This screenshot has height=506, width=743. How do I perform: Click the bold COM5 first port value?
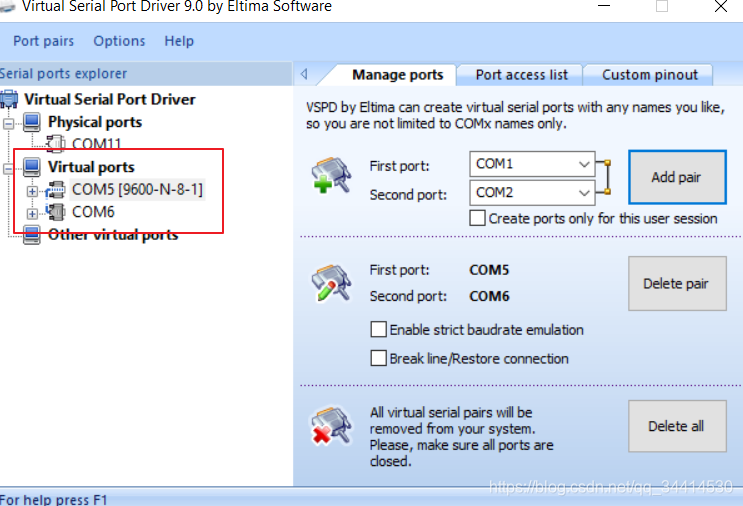click(489, 270)
